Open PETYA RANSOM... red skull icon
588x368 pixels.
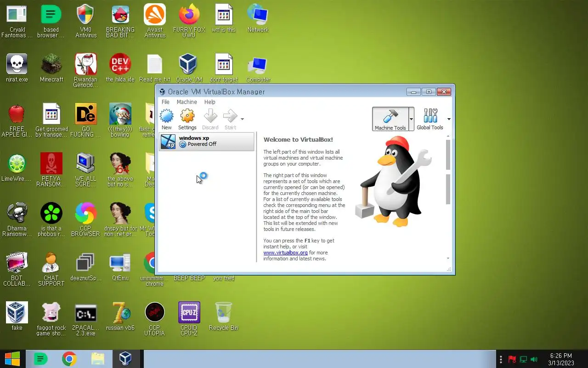51,170
